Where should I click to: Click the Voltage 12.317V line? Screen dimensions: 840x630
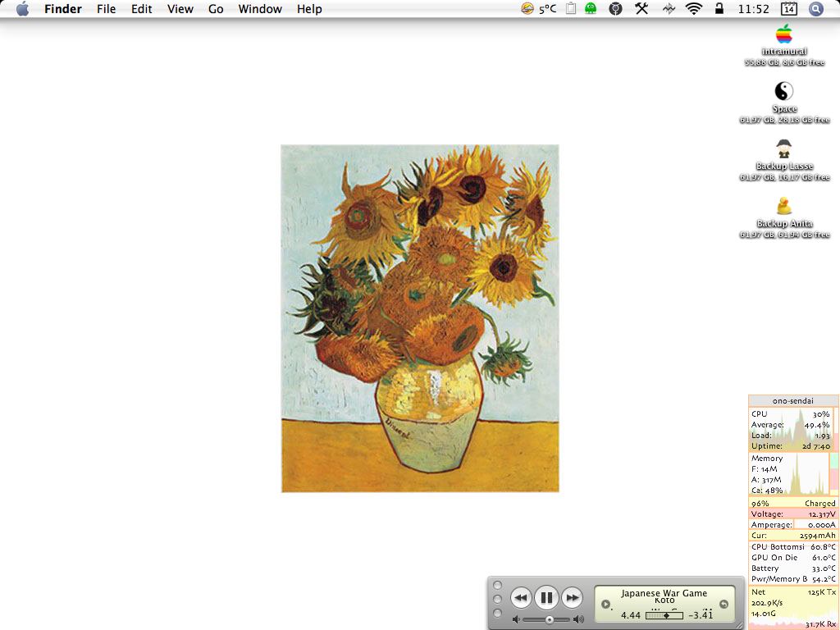[x=793, y=514]
